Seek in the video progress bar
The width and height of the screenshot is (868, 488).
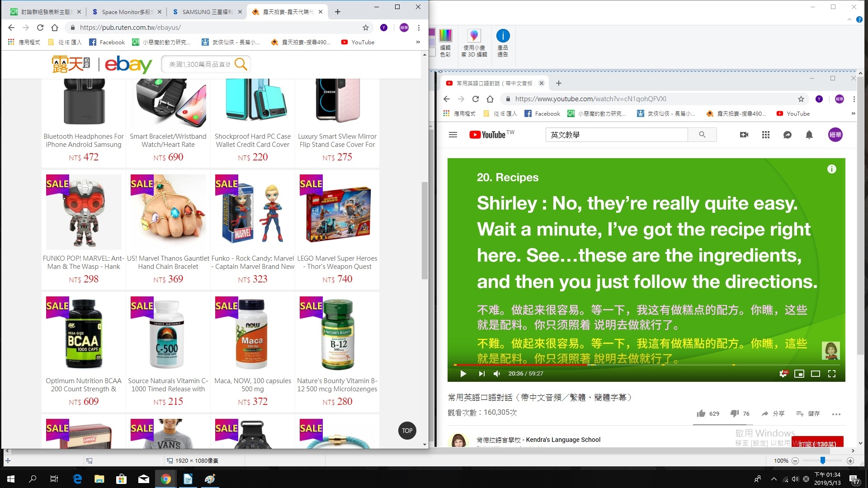646,365
